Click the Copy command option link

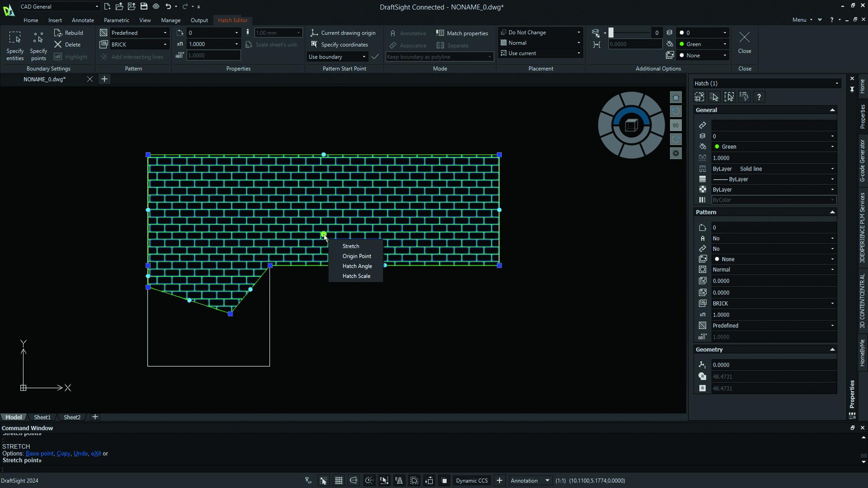tap(63, 454)
